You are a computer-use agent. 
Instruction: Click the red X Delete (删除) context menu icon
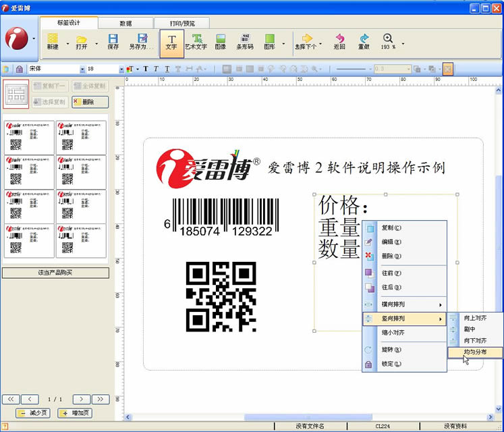click(x=369, y=256)
